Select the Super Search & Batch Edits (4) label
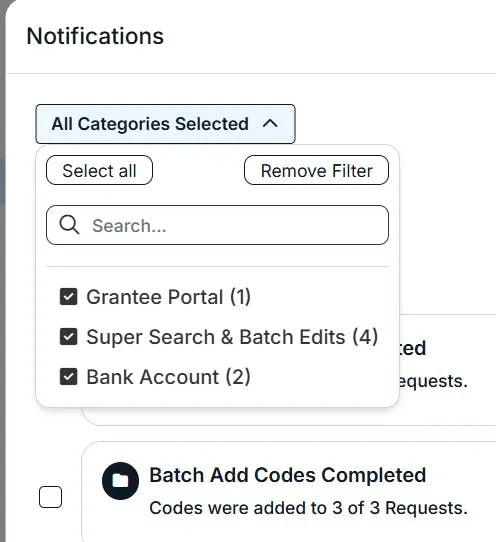 coord(232,337)
